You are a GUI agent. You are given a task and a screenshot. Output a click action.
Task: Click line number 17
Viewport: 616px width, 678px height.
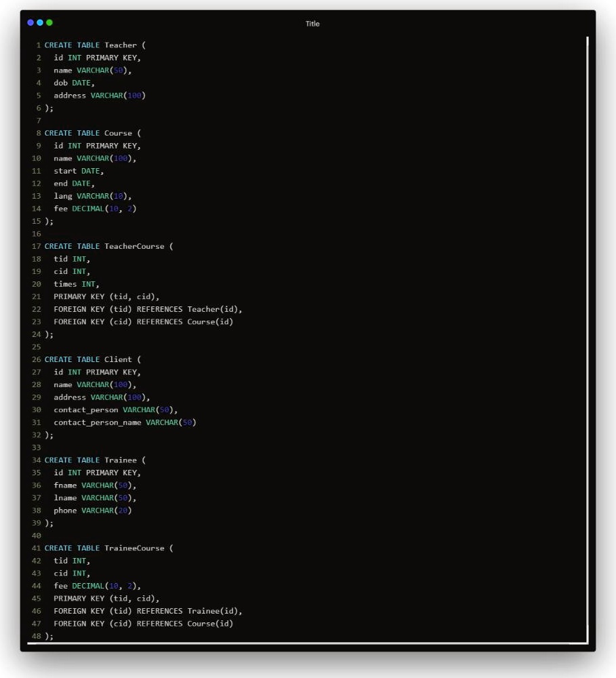click(37, 246)
